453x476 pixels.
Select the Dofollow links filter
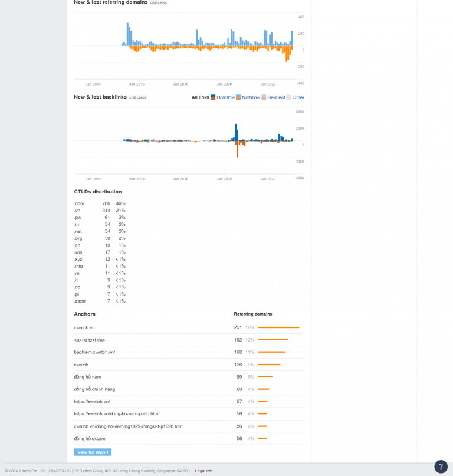[x=225, y=97]
